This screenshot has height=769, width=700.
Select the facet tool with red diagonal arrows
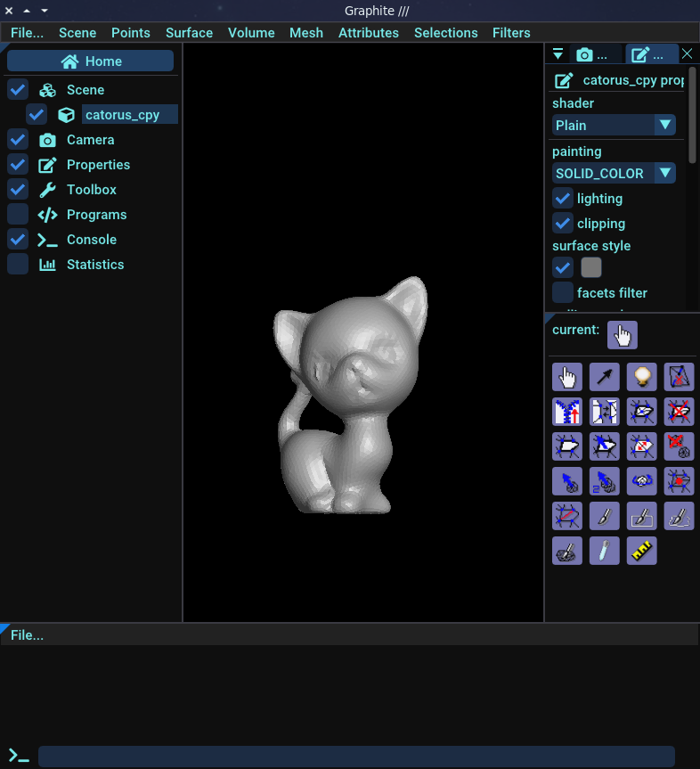point(641,446)
